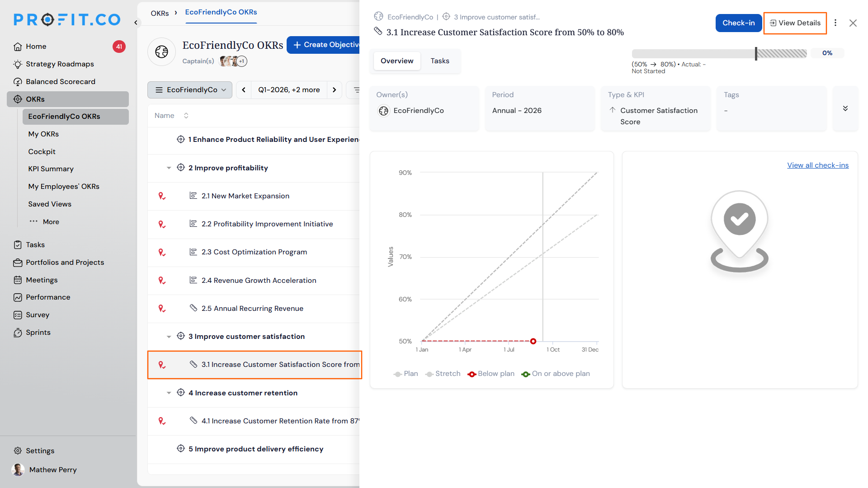Screen dimensions: 868x488
Task: Open KPI Summary in sidebar
Action: pos(51,169)
